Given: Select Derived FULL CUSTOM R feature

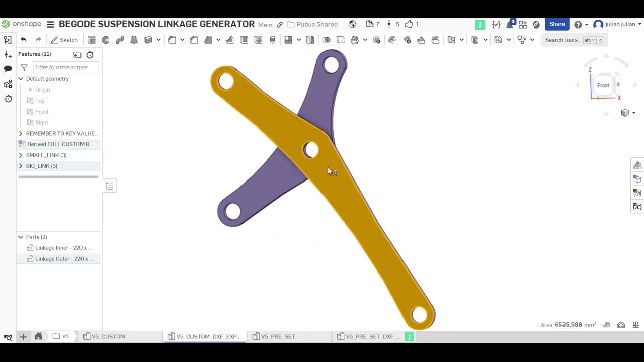Looking at the screenshot, I should click(58, 144).
